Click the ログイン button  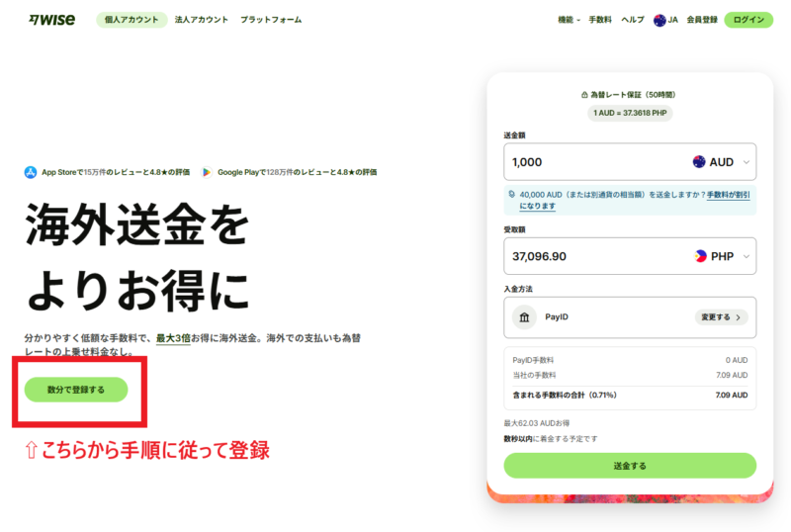pos(748,20)
